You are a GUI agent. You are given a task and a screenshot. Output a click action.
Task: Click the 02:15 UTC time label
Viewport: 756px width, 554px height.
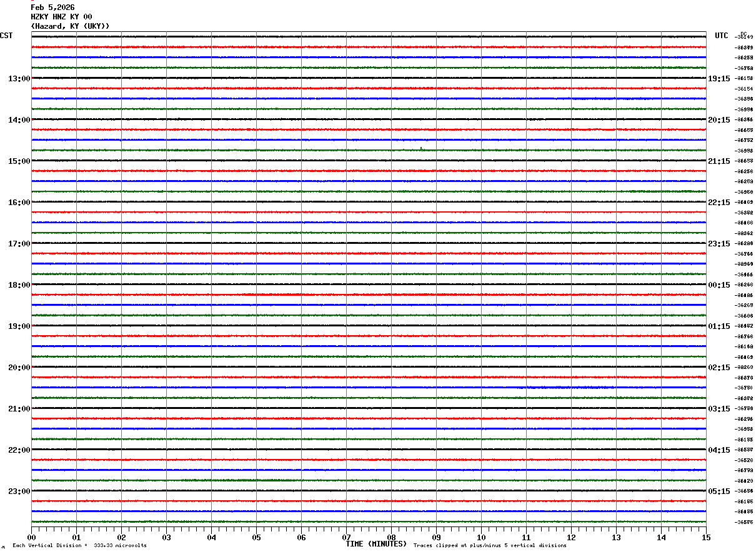(x=719, y=368)
